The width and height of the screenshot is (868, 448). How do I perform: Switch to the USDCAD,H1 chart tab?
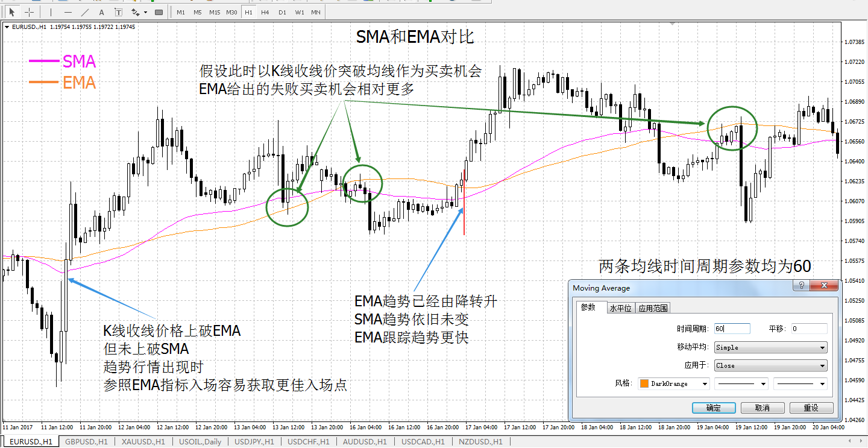423,442
